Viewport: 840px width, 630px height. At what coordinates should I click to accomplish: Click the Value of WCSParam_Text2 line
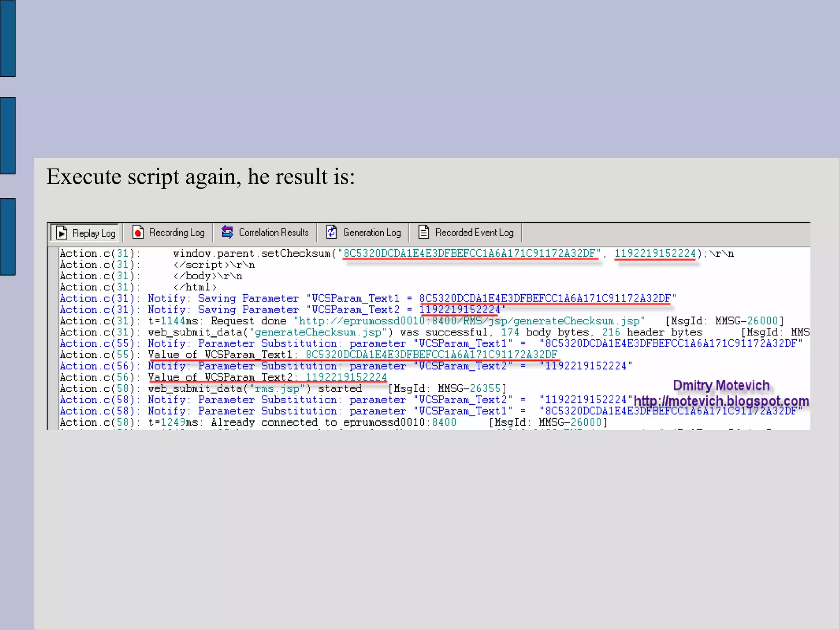click(223, 377)
